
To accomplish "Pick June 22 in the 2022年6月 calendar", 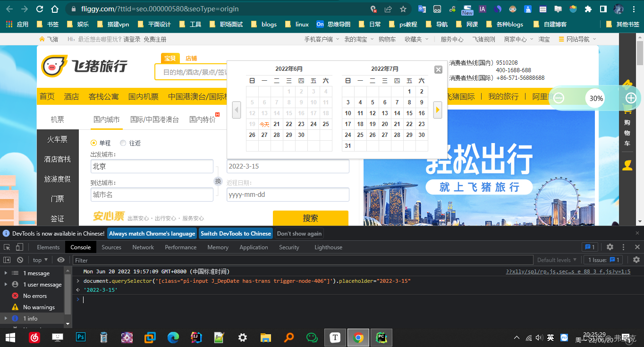I will pos(289,124).
